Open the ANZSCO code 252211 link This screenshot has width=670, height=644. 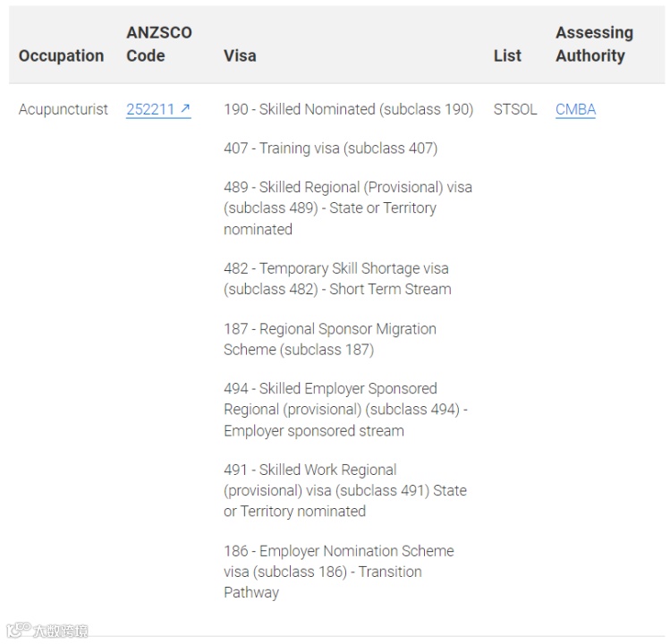coord(150,109)
